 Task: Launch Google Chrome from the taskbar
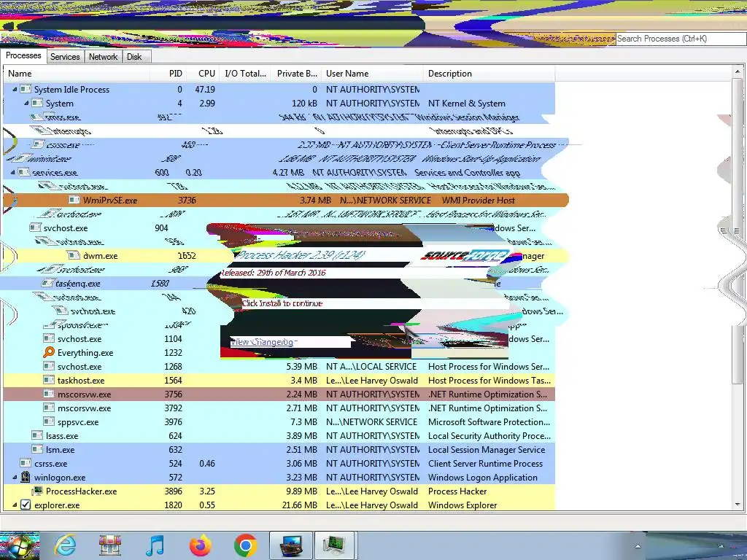tap(245, 545)
